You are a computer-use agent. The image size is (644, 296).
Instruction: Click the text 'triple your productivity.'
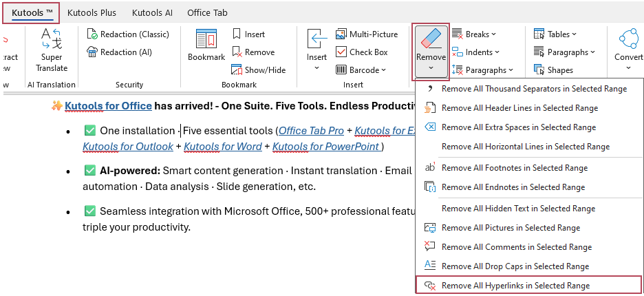point(137,227)
